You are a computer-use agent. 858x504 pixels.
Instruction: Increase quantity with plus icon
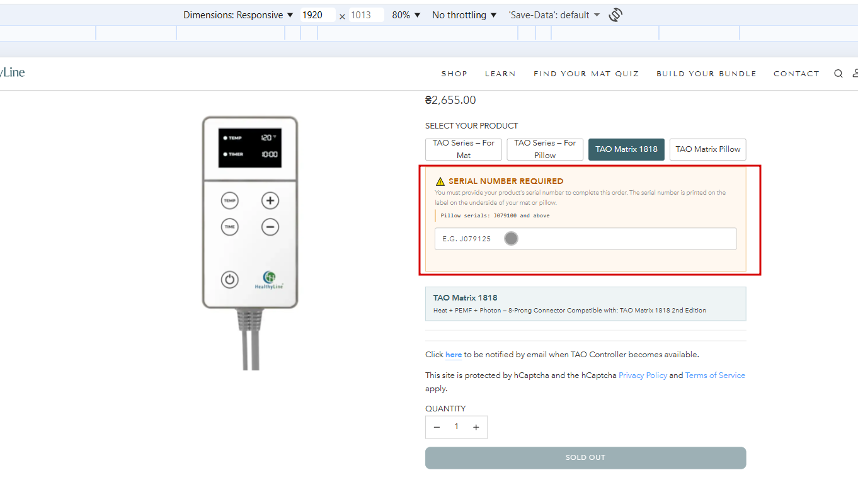click(x=476, y=427)
